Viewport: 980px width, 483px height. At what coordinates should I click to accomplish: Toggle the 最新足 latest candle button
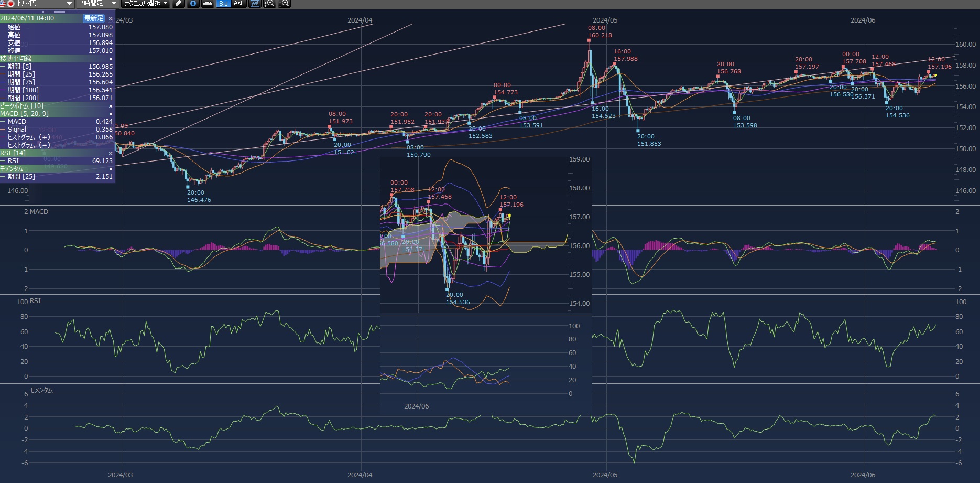coord(94,18)
